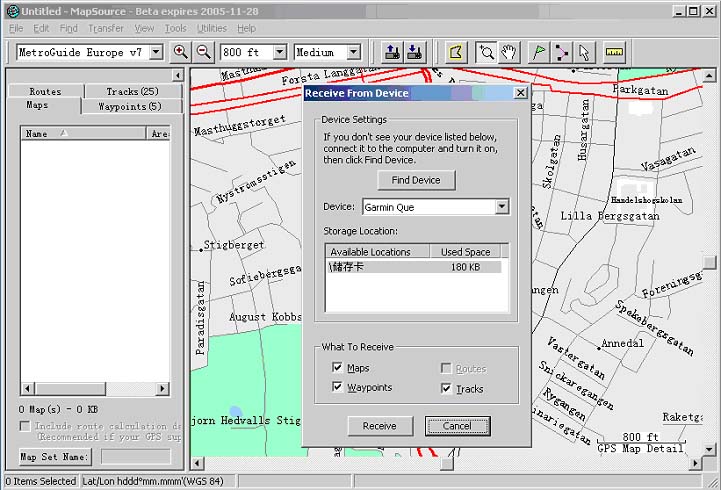
Task: Click map view scroll right arrow
Action: point(695,463)
